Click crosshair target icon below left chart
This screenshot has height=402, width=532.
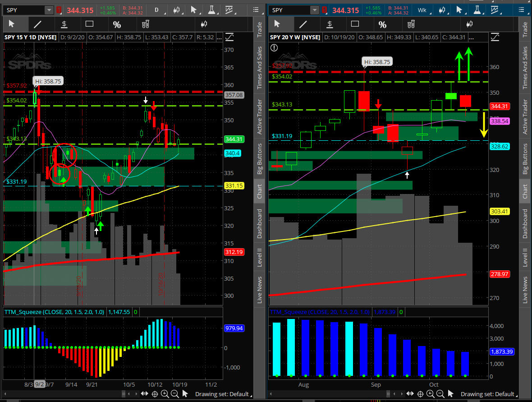[x=155, y=394]
